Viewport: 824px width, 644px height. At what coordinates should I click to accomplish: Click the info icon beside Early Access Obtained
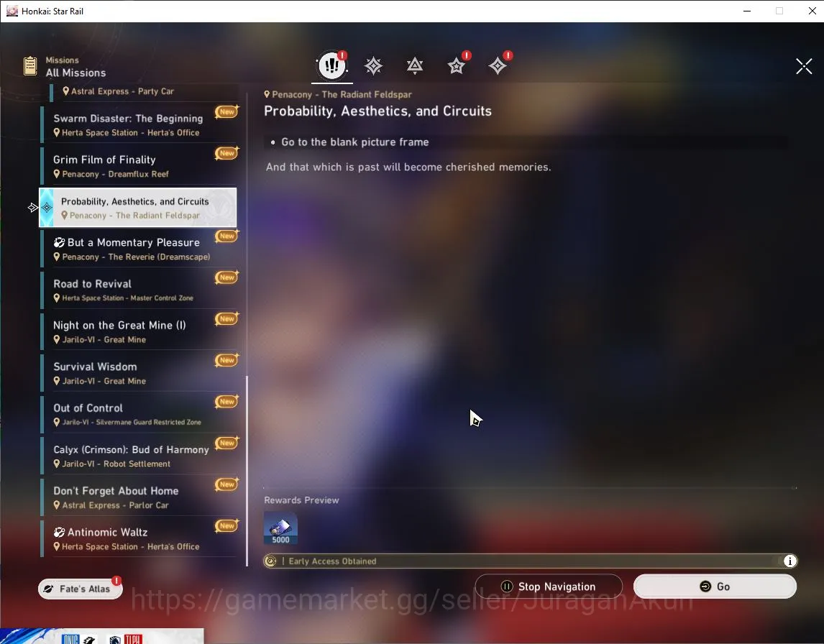[789, 561]
